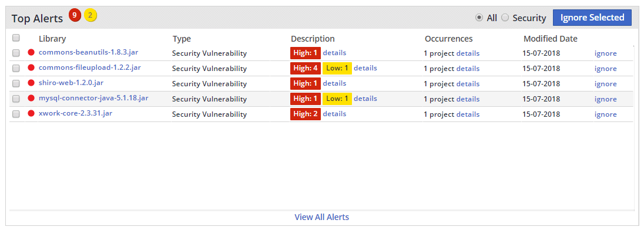Viewport: 644px width, 230px height.
Task: Open occurrences details for commons-beanutils
Action: (468, 53)
